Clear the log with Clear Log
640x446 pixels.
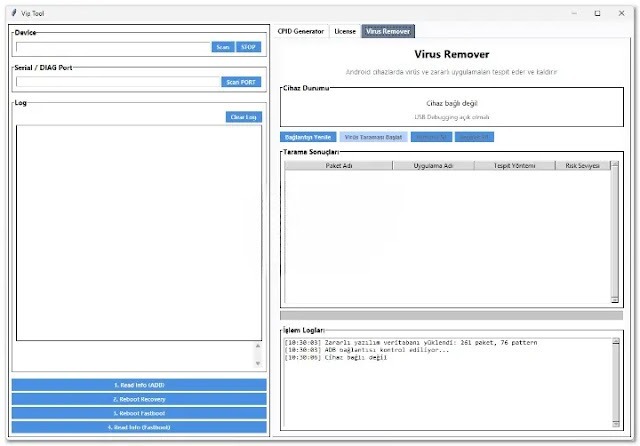click(x=243, y=117)
